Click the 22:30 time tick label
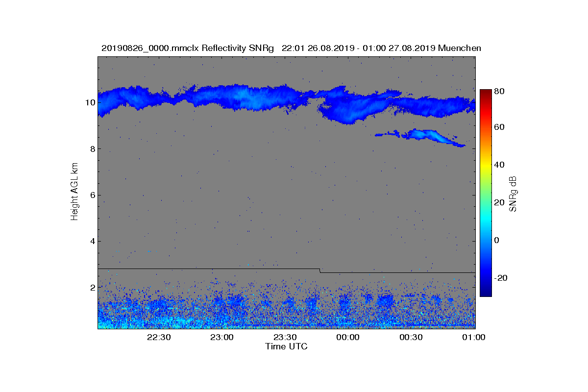This screenshot has width=588, height=392. click(158, 337)
